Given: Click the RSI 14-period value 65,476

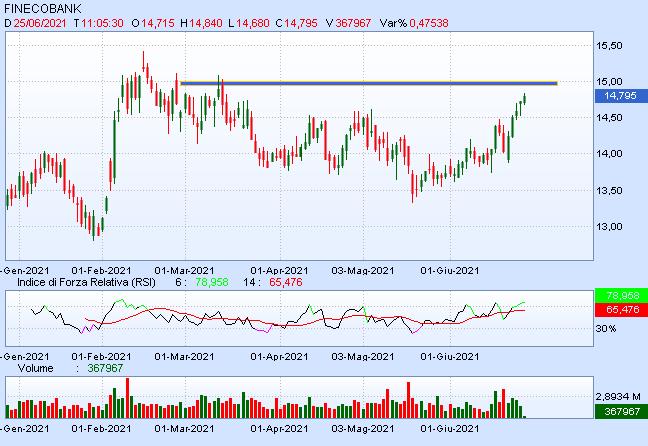Looking at the screenshot, I should click(x=286, y=282).
